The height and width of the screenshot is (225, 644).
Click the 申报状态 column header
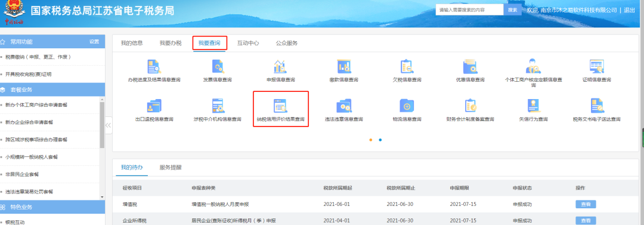(522, 188)
